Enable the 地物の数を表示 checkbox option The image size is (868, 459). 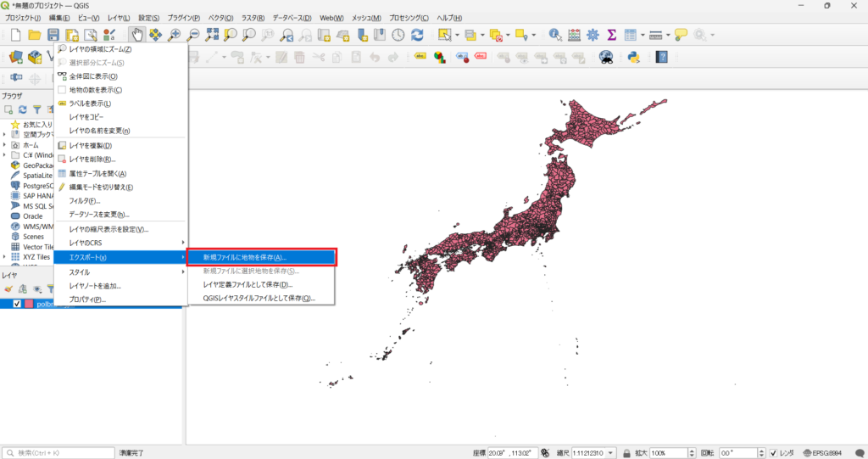pos(62,90)
